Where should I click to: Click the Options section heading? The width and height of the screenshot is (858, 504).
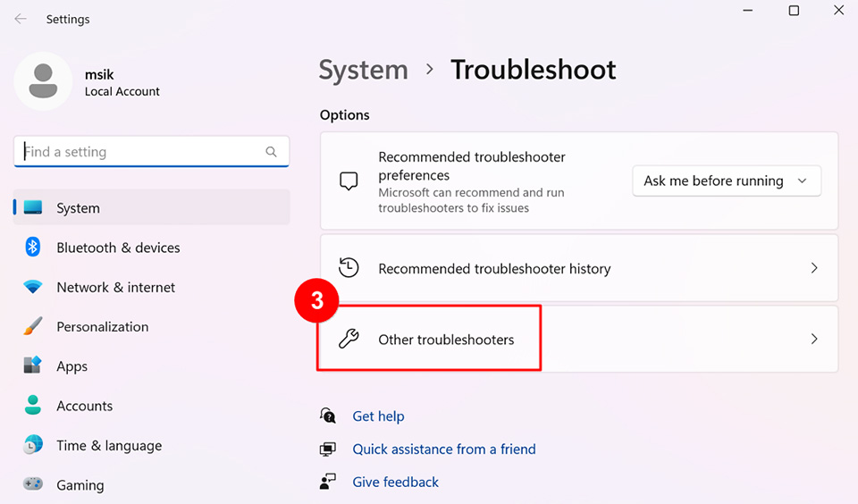[x=345, y=115]
